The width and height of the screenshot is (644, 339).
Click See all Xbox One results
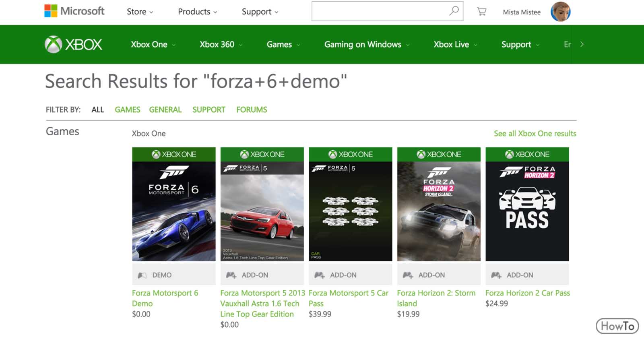coord(535,133)
